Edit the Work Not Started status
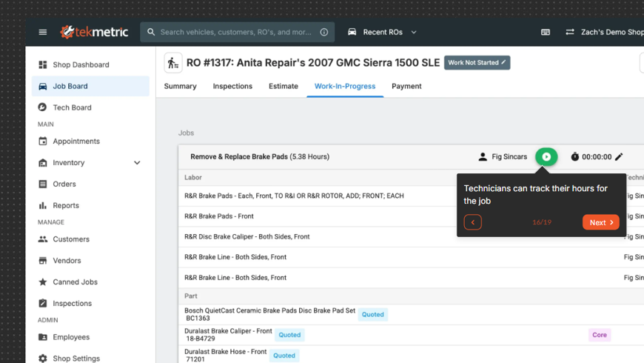This screenshot has height=363, width=644. point(477,62)
